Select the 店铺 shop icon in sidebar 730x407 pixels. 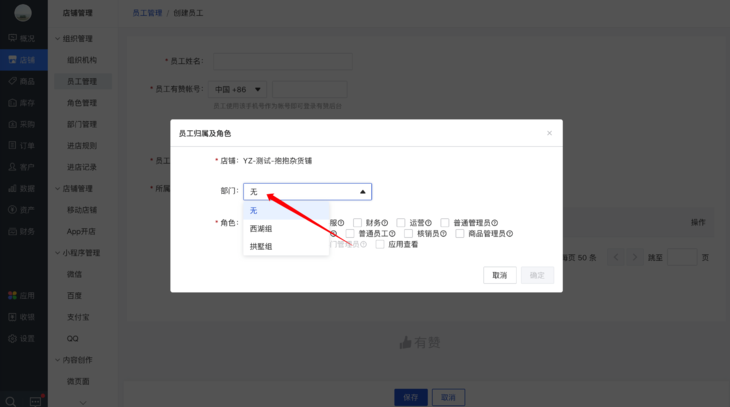13,60
